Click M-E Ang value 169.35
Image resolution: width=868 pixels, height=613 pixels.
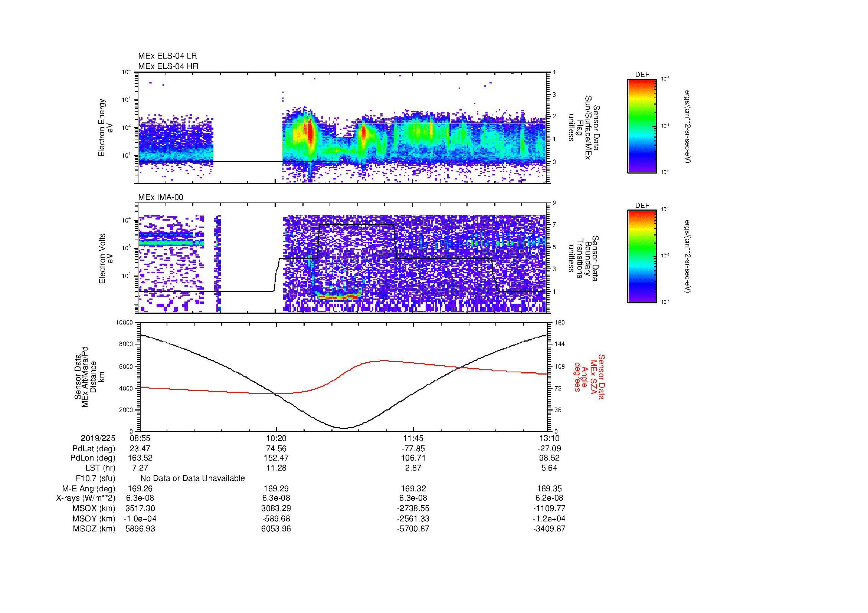tap(549, 488)
